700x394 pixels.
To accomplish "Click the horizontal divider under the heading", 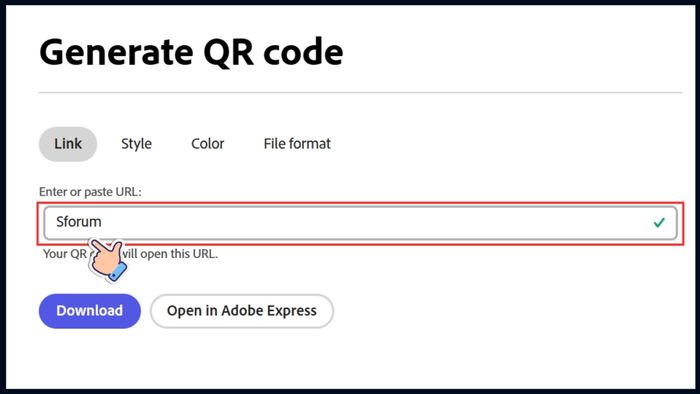I will click(360, 93).
